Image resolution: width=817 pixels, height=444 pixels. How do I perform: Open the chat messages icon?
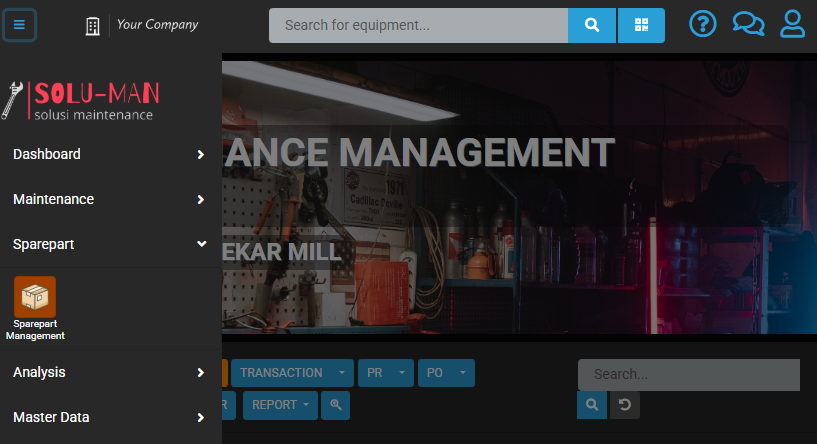[x=748, y=24]
